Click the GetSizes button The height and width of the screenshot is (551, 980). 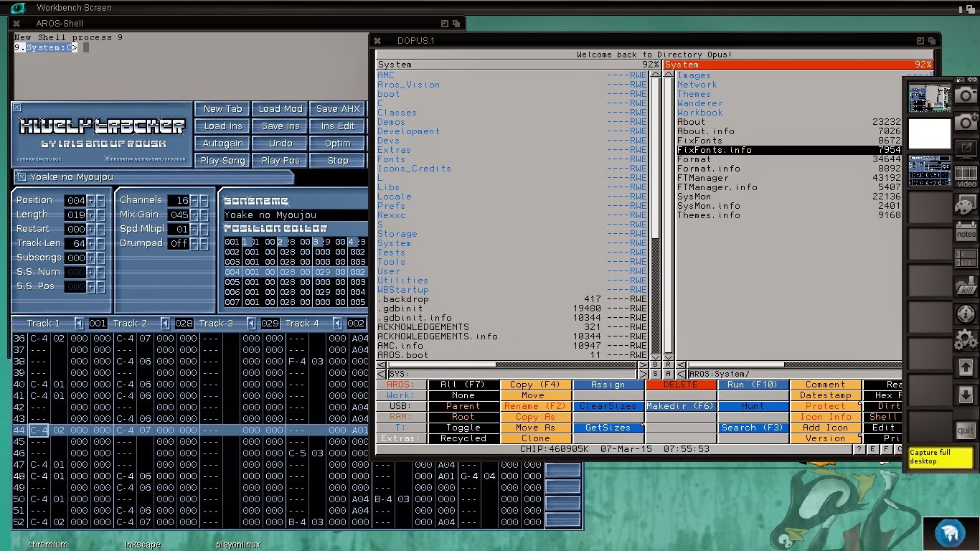pos(608,428)
